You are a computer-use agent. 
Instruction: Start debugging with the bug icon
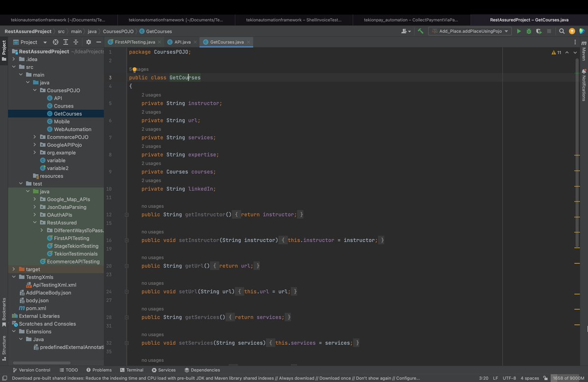(x=529, y=31)
